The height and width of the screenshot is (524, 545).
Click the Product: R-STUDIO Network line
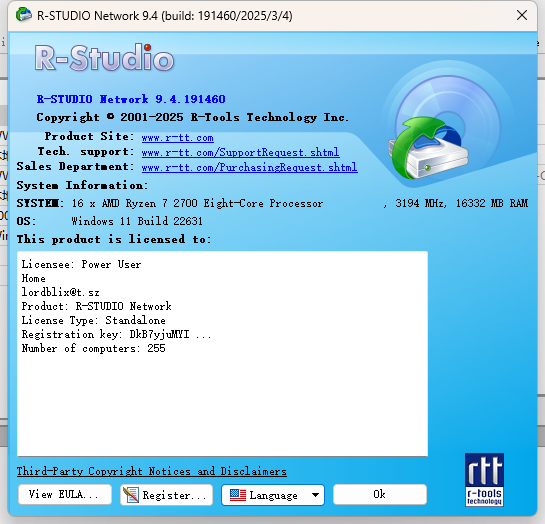coord(97,306)
